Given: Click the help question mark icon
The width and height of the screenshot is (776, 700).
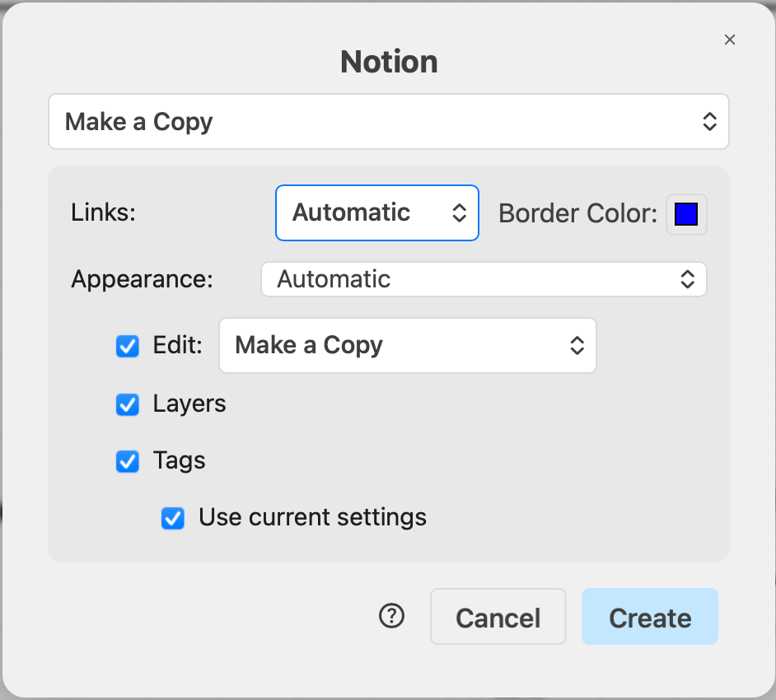Looking at the screenshot, I should point(391,616).
